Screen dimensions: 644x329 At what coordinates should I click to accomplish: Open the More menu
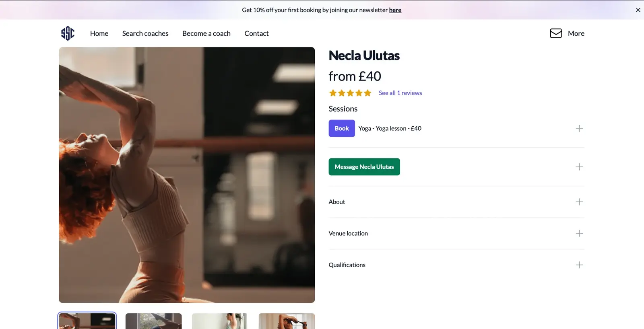pyautogui.click(x=576, y=33)
